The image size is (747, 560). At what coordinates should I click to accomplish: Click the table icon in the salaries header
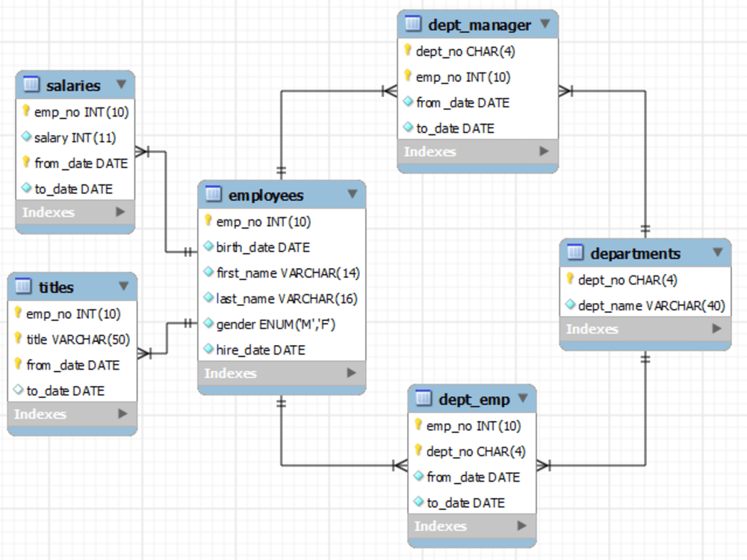click(31, 85)
